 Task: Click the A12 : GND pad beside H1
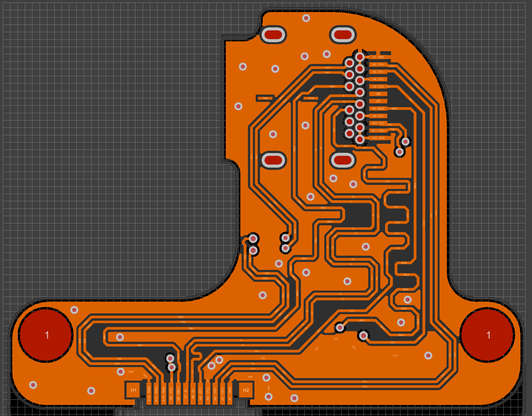[149, 393]
